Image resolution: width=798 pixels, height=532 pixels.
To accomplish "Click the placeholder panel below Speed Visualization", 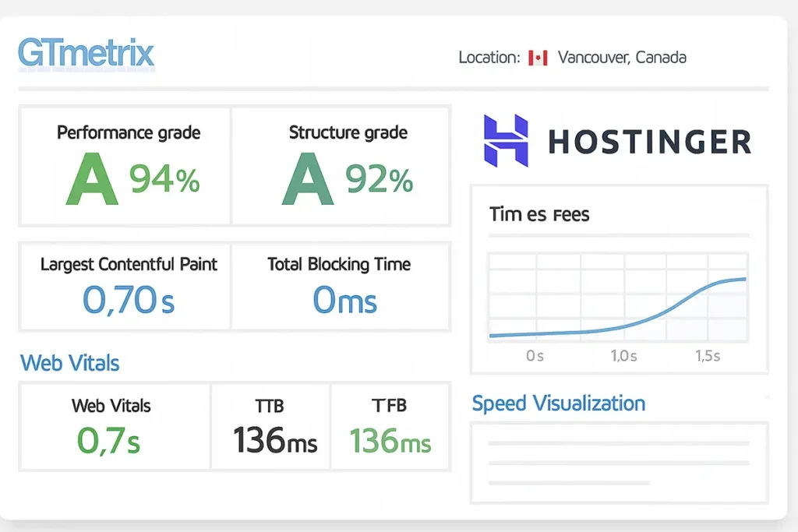I will (x=620, y=463).
